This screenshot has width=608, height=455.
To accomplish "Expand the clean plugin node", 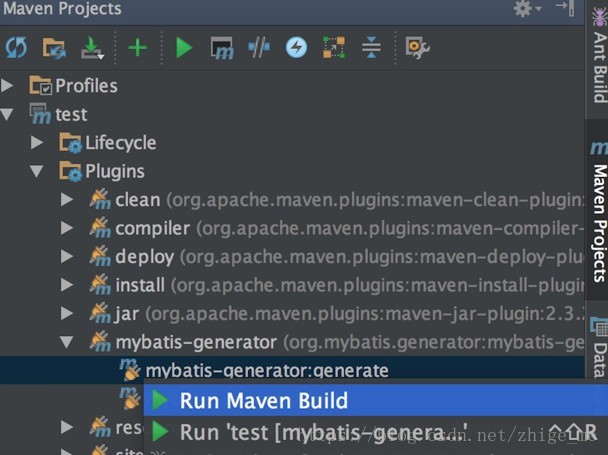I will pyautogui.click(x=67, y=200).
